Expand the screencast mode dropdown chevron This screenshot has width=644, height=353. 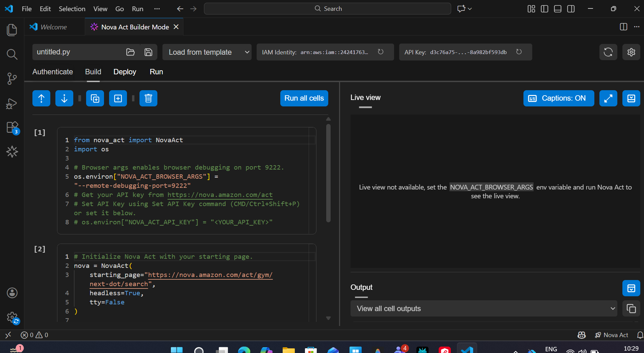point(470,9)
